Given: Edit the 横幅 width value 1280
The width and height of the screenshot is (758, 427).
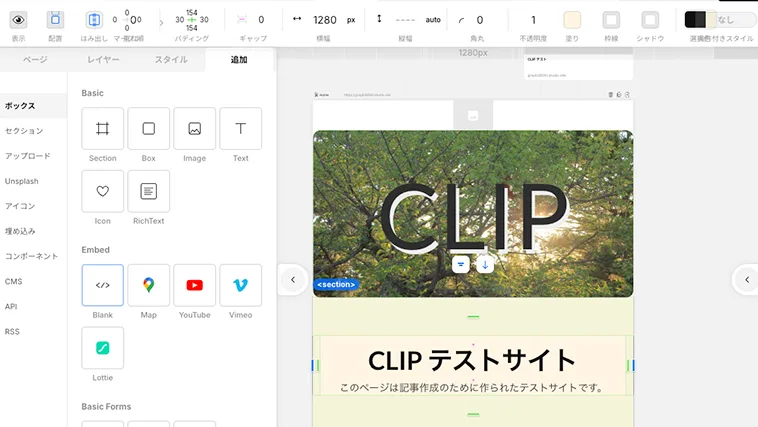Looking at the screenshot, I should coord(324,20).
